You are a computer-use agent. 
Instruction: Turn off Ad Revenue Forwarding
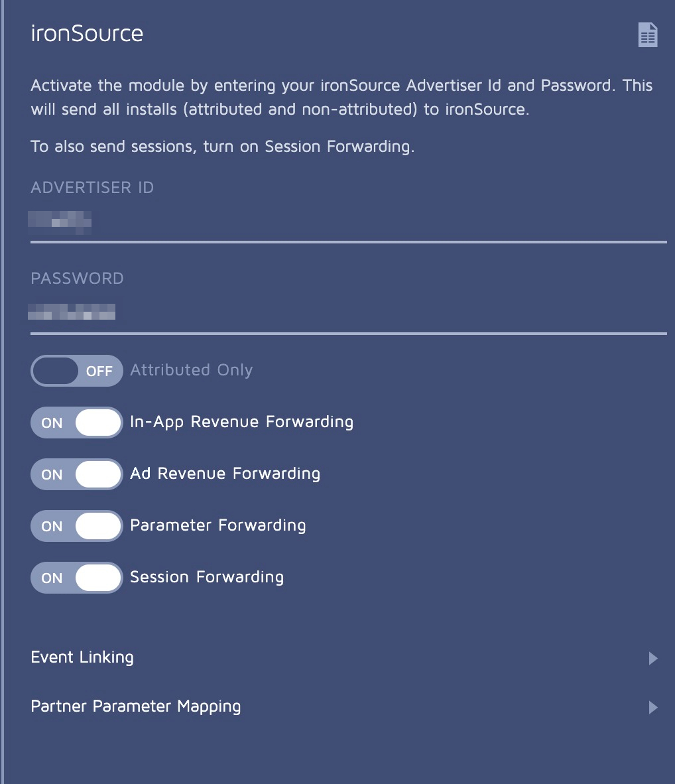click(76, 474)
